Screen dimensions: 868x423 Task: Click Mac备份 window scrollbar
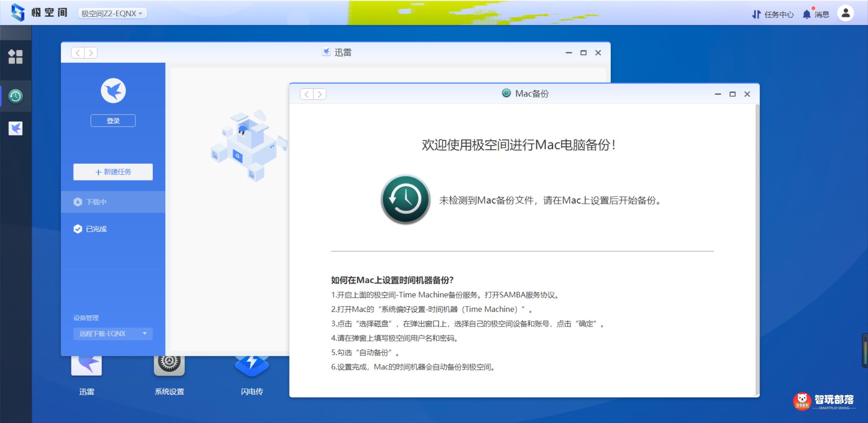coord(757,250)
